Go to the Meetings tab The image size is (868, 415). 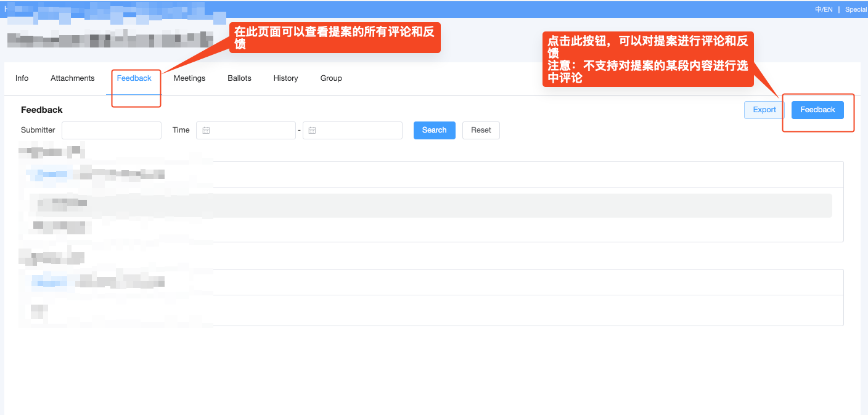coord(189,78)
